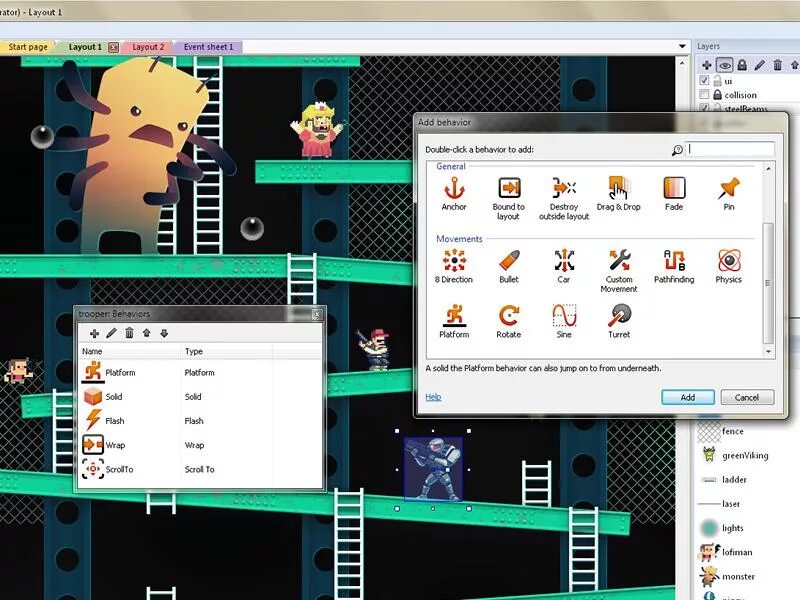Click the pencil icon in Layers toolbar
This screenshot has width=800, height=600.
tap(760, 65)
